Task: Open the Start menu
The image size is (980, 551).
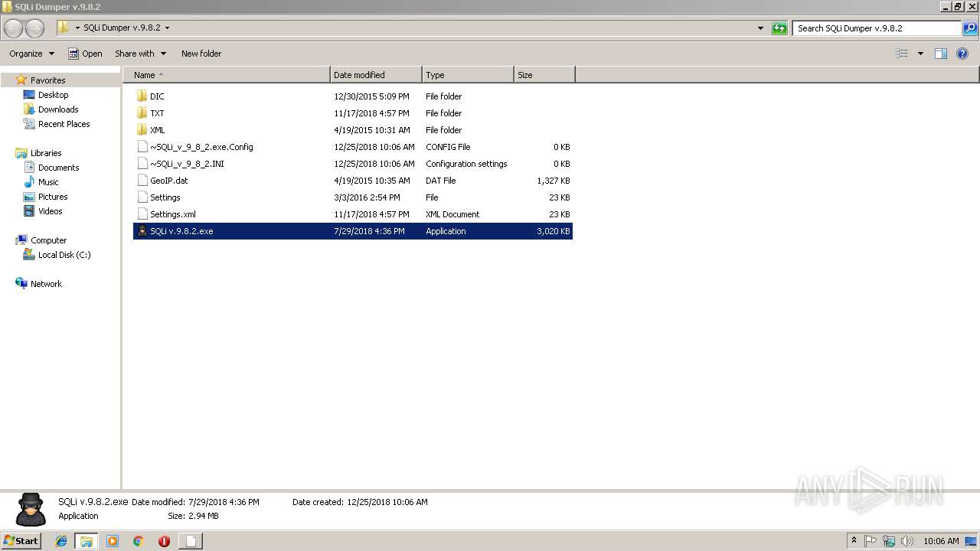Action: coord(21,541)
